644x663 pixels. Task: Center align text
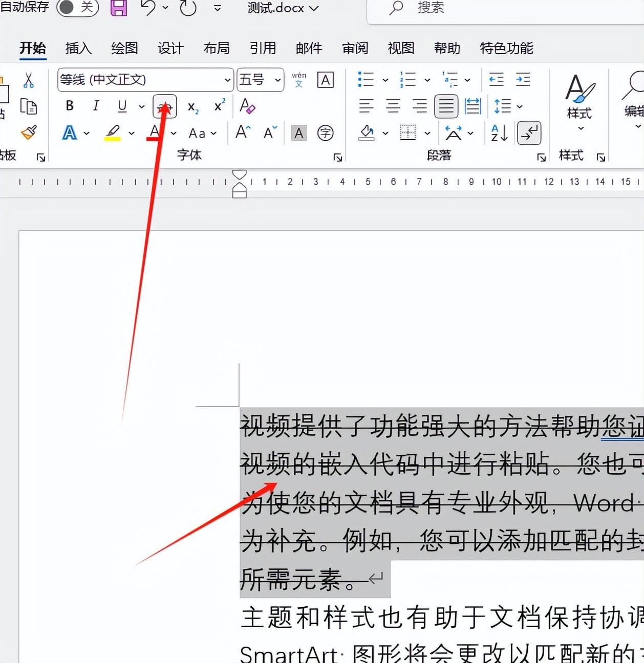393,106
